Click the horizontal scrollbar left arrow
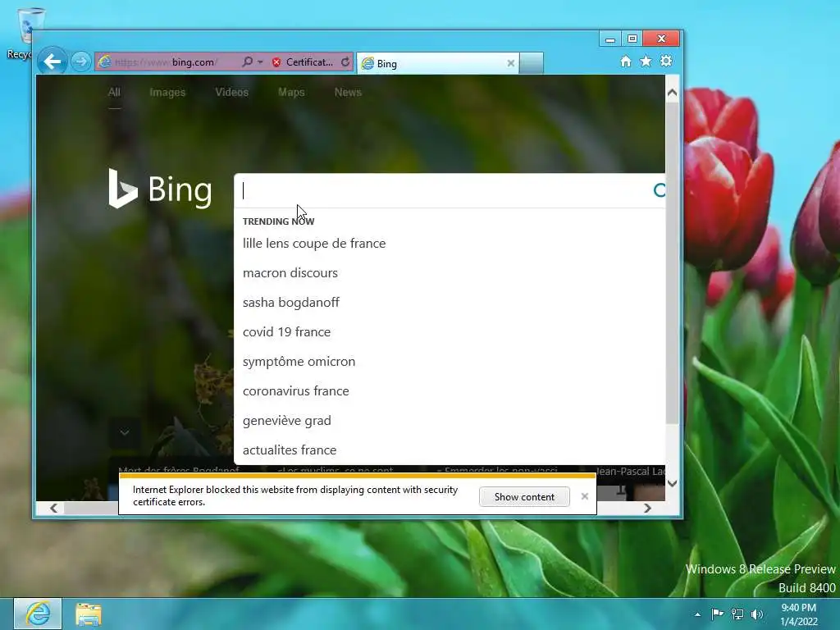The width and height of the screenshot is (840, 630). [53, 508]
